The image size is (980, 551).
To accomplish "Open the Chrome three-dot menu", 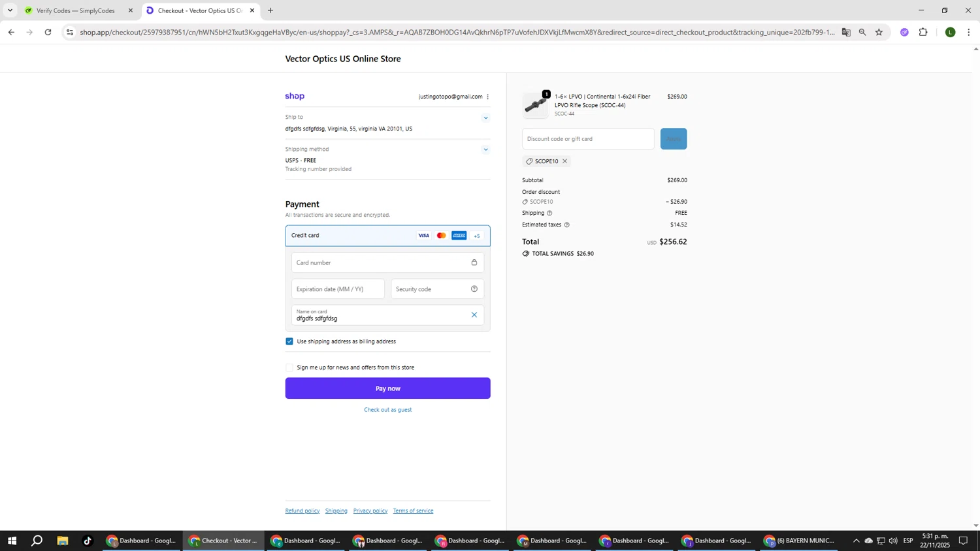I will pos(968,32).
